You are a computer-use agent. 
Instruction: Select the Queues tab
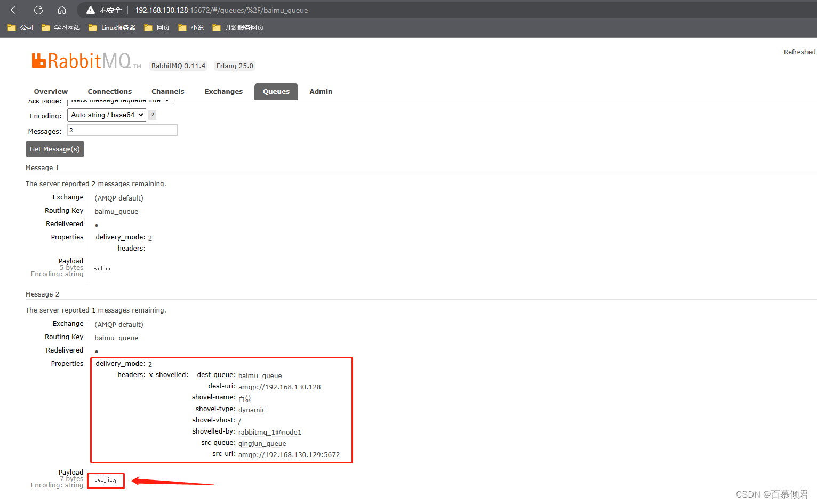click(x=276, y=92)
